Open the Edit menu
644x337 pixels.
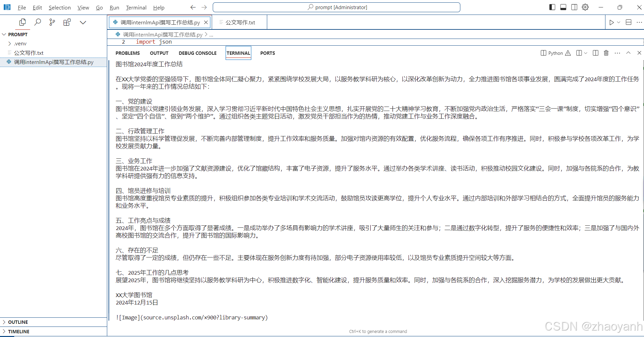pyautogui.click(x=37, y=7)
